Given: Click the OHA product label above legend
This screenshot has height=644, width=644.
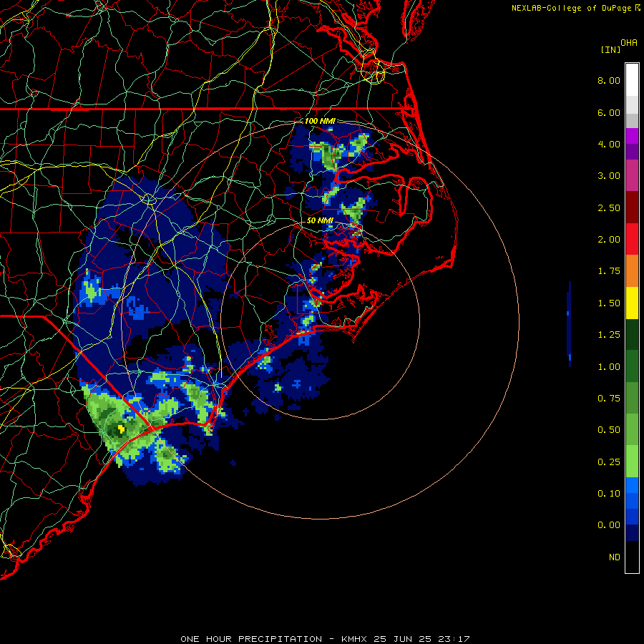Looking at the screenshot, I should tap(629, 43).
